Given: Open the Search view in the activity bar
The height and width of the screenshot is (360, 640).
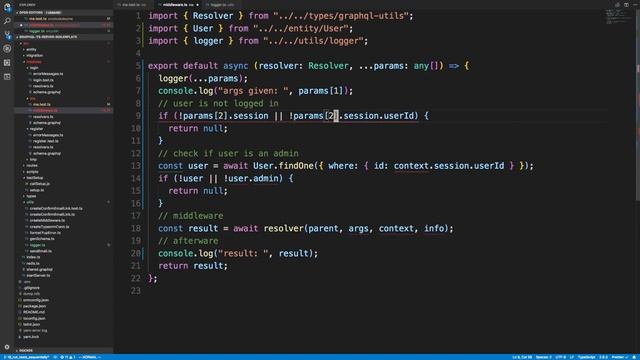Looking at the screenshot, I should (7, 21).
